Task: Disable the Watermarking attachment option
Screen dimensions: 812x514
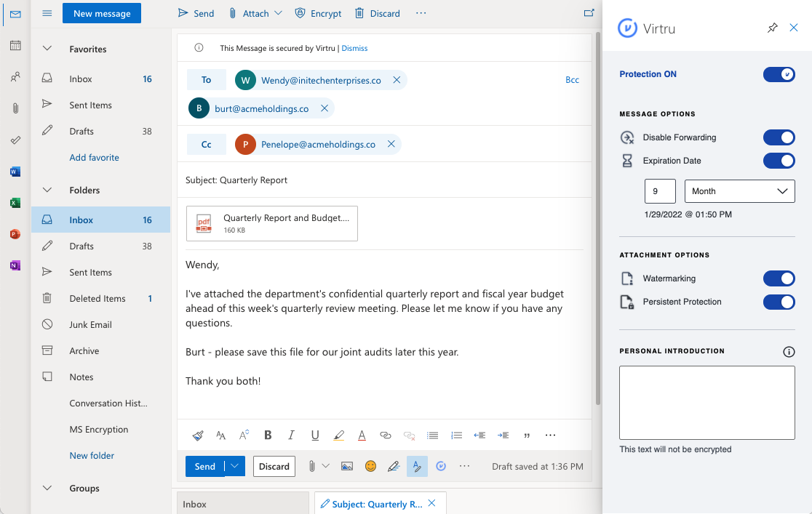Action: (779, 278)
